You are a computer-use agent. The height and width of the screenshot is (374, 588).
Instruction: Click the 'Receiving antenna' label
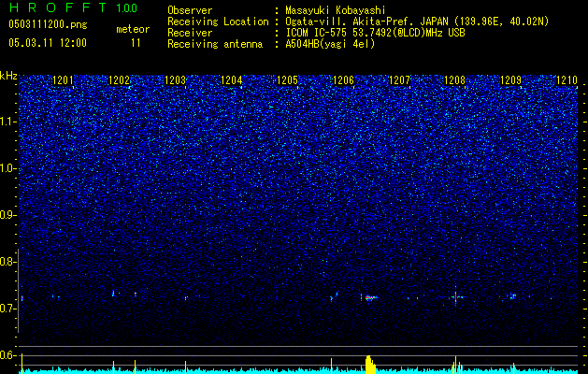215,44
